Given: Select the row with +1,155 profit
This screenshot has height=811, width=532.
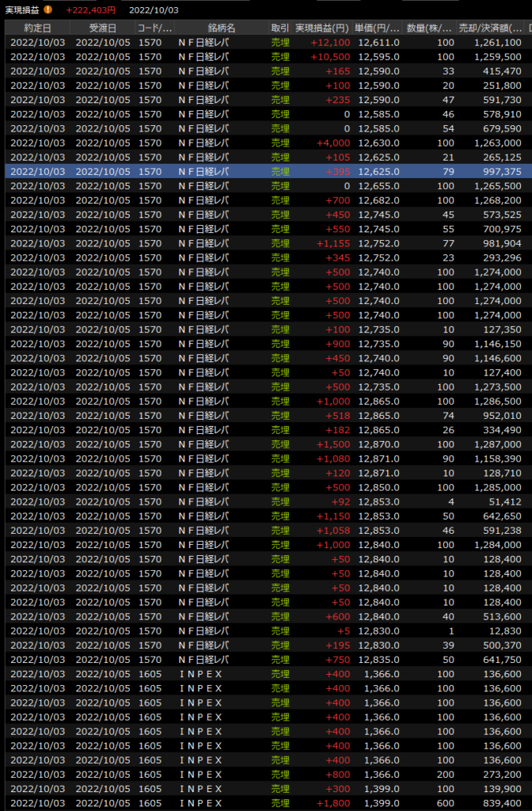Looking at the screenshot, I should tap(266, 243).
